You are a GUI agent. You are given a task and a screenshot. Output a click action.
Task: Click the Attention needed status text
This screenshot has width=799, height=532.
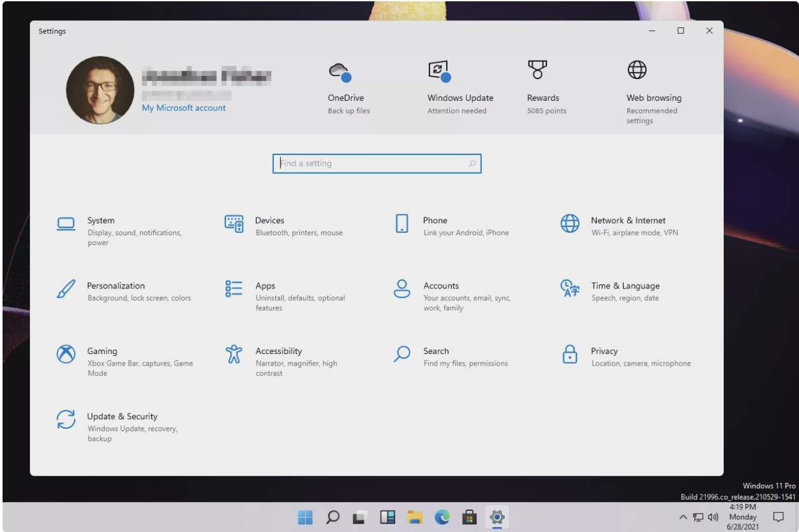click(x=457, y=110)
